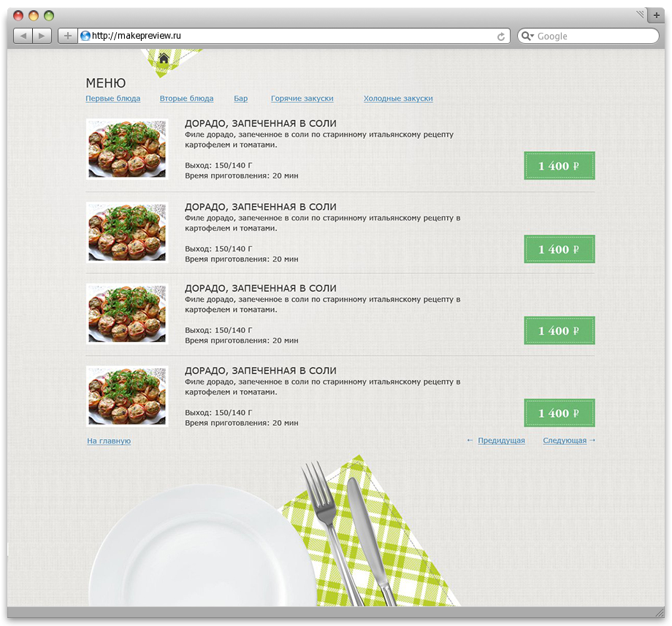The image size is (672, 626).
Task: Open a new tab with the plus icon
Action: [x=656, y=15]
